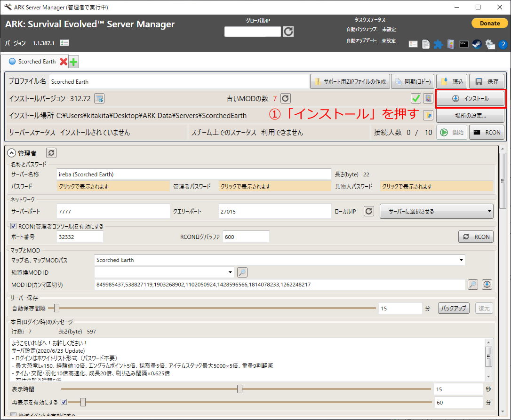Click the message box scrollbar down arrow
This screenshot has height=420, width=511.
click(x=488, y=377)
